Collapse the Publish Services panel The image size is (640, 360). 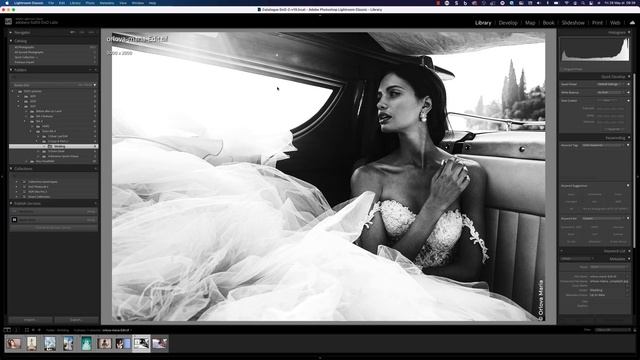11,203
